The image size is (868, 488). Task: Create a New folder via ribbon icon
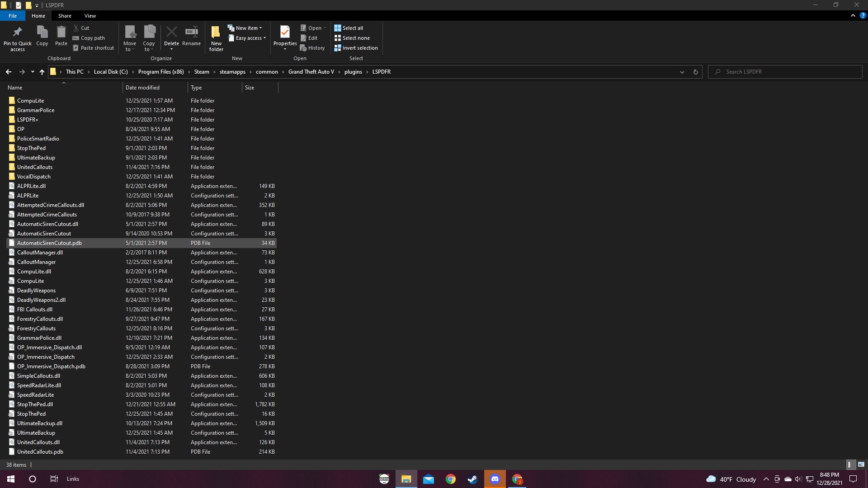click(216, 33)
